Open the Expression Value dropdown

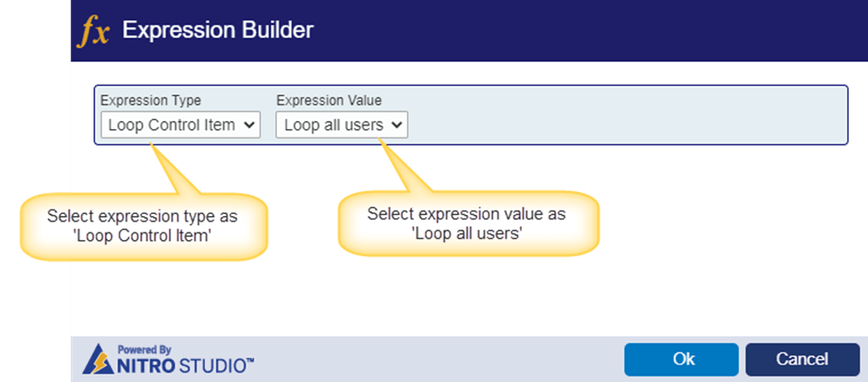[342, 125]
